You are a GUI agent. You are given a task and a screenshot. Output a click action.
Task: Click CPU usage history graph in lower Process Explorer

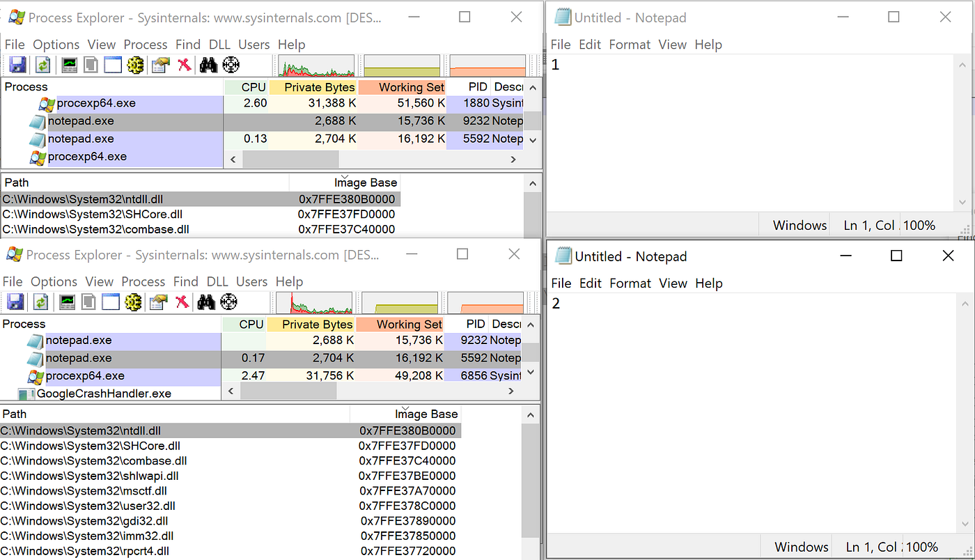315,302
